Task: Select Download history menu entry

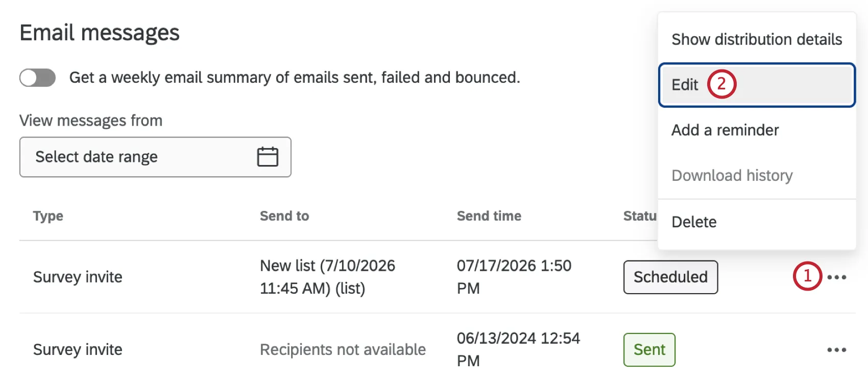Action: (x=757, y=176)
